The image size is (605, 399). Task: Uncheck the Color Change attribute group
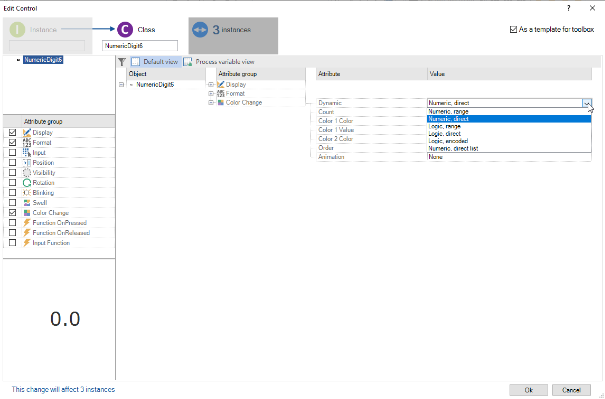click(x=12, y=213)
